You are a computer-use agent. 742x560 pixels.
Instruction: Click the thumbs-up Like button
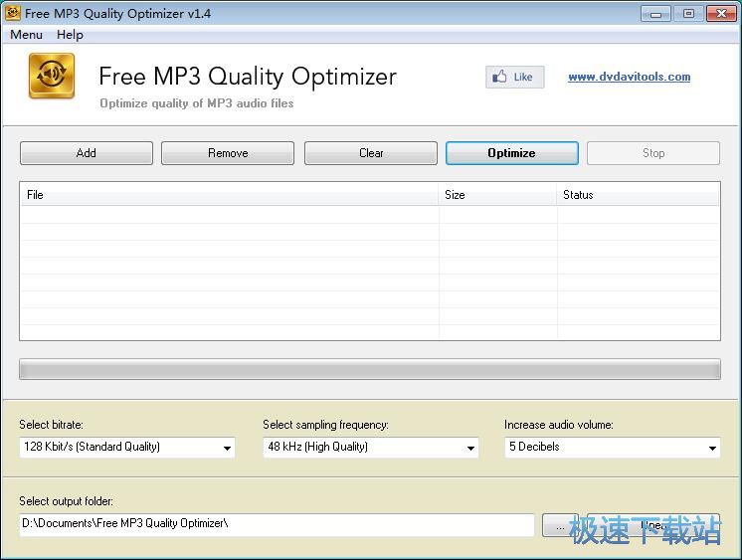[x=514, y=77]
